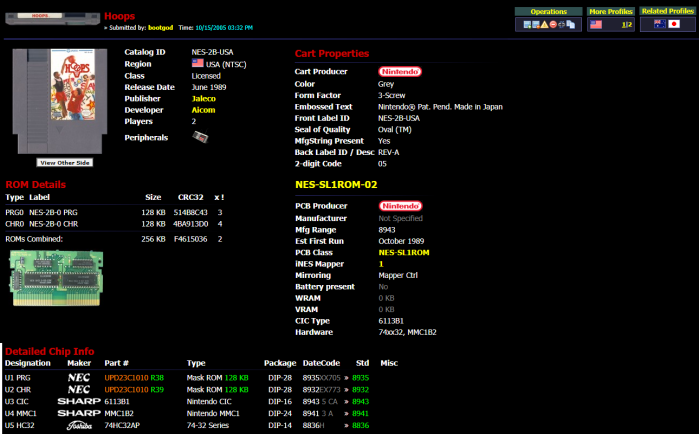Click the Hoops cartridge front image
The image size is (699, 434).
[x=64, y=100]
